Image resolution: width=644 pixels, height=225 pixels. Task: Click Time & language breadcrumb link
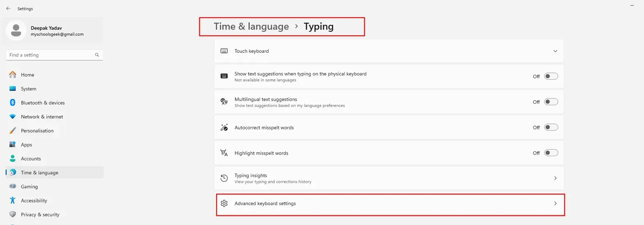click(251, 27)
